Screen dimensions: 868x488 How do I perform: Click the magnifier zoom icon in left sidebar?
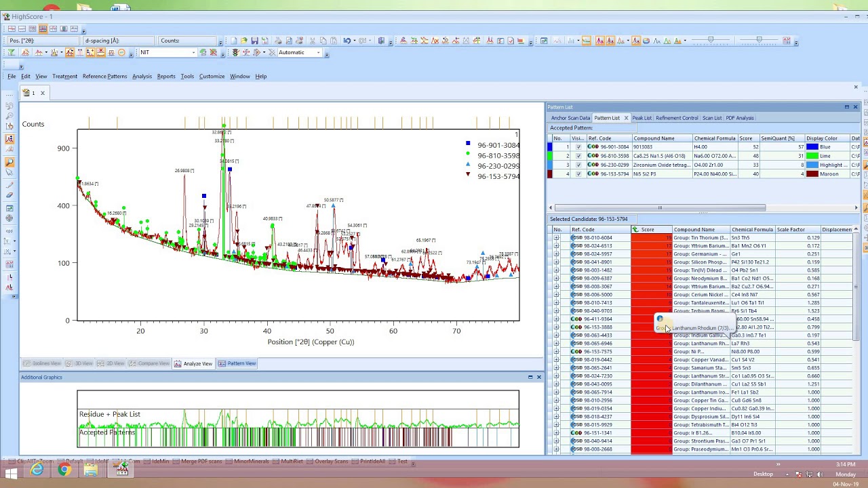(9, 163)
